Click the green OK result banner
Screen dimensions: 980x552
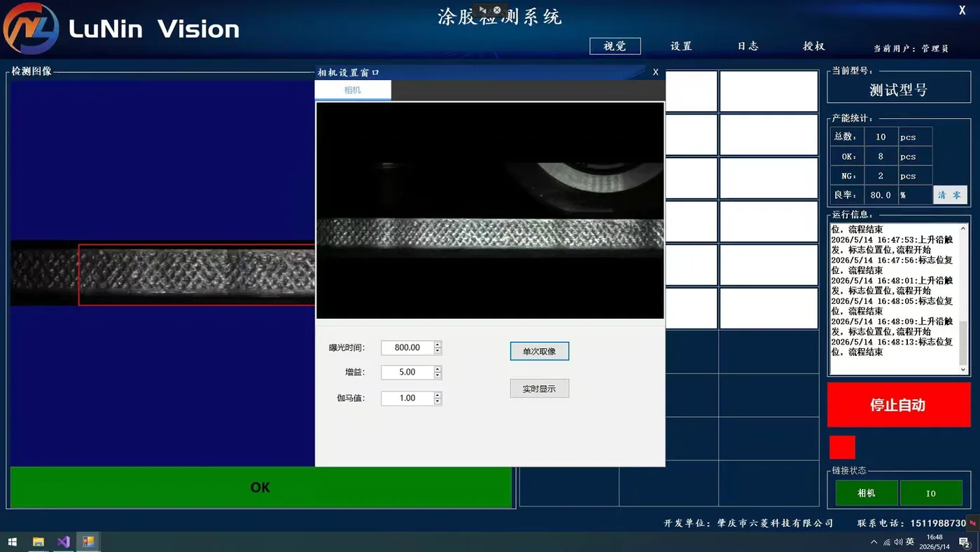point(260,488)
